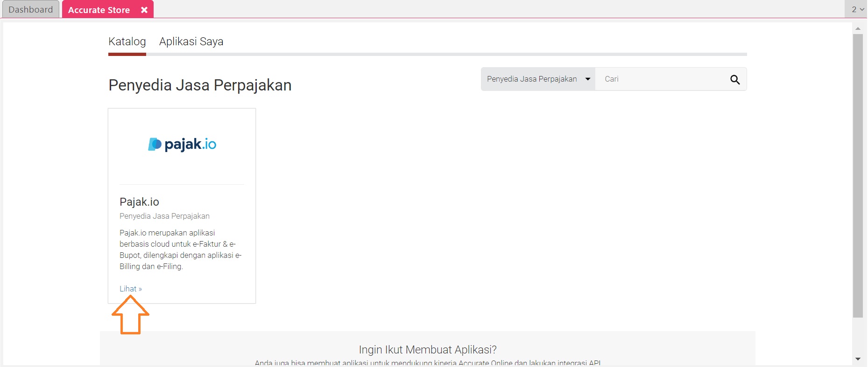Click the Cari search input field
The image size is (868, 367).
[662, 79]
